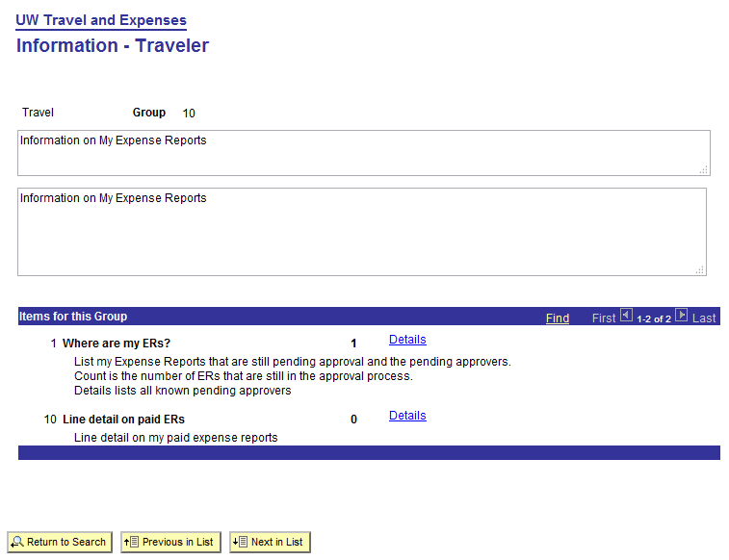The height and width of the screenshot is (560, 729).
Task: Click the count value 1 for Where are my ERs
Action: click(353, 344)
